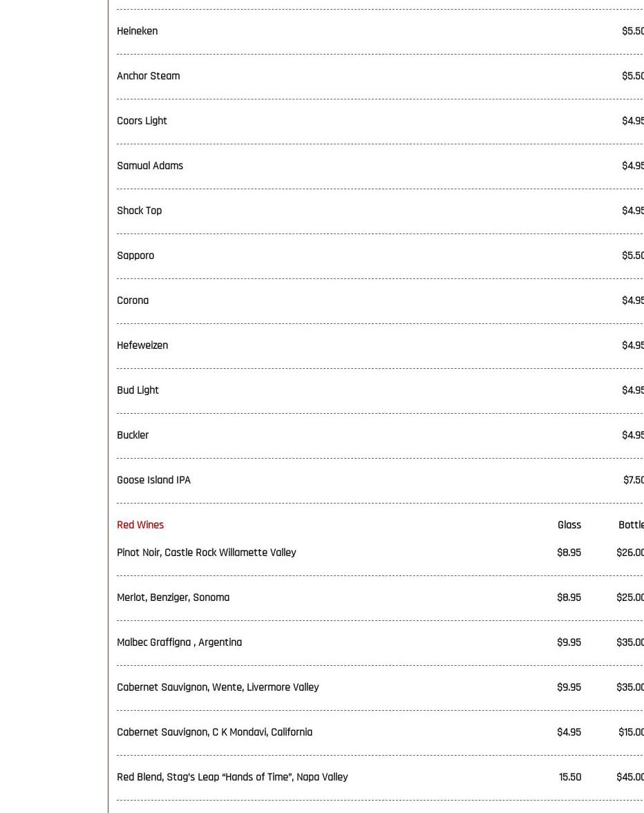Click the Glass column header

pos(569,525)
